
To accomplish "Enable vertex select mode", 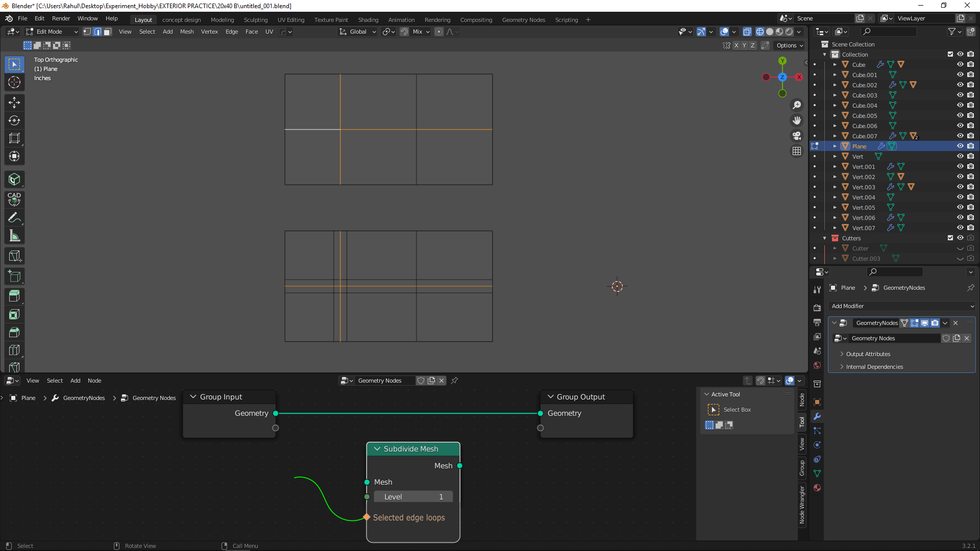I will 87,32.
